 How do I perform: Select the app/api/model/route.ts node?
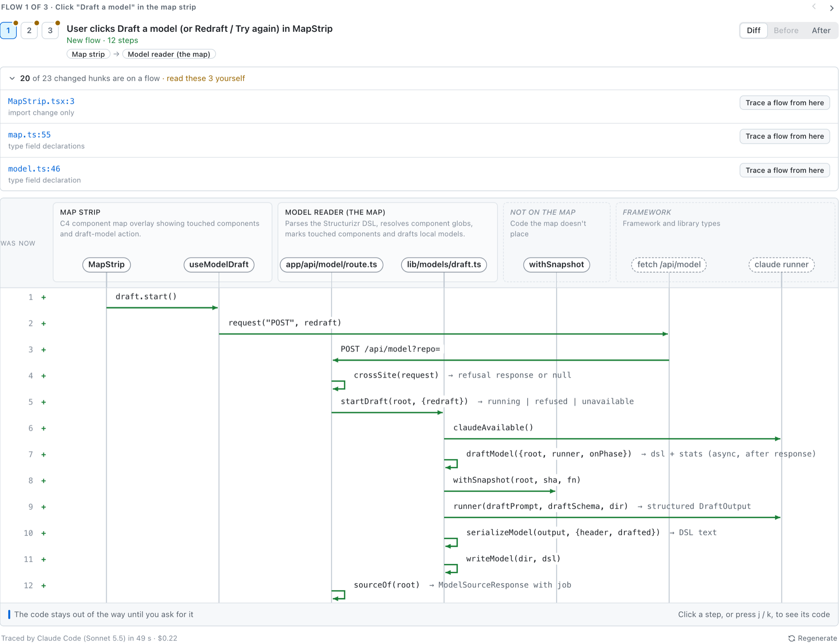(x=331, y=265)
